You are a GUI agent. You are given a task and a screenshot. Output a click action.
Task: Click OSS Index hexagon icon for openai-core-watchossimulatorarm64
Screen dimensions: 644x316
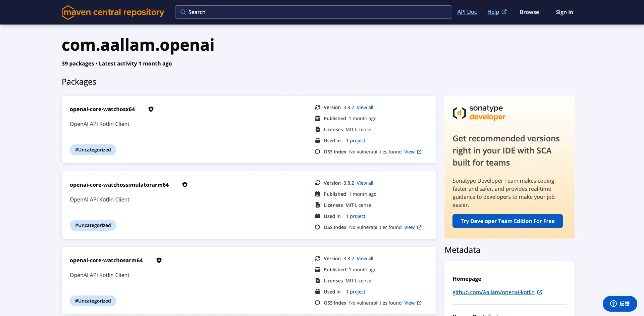(x=317, y=227)
